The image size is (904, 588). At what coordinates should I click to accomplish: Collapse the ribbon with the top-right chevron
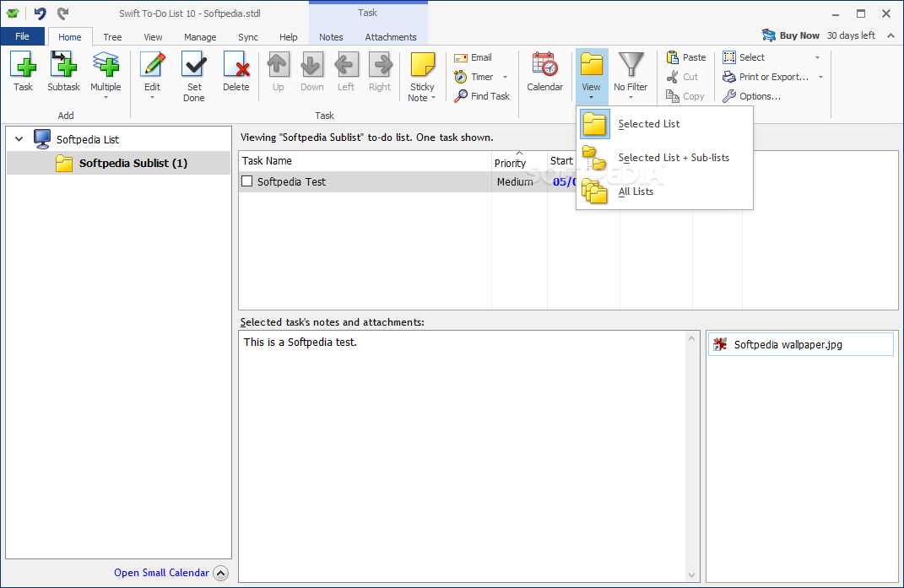click(x=890, y=35)
